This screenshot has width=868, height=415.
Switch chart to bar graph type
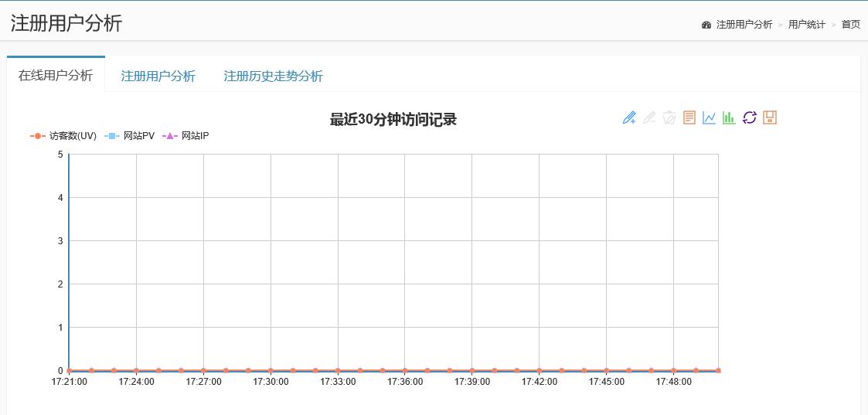[729, 117]
